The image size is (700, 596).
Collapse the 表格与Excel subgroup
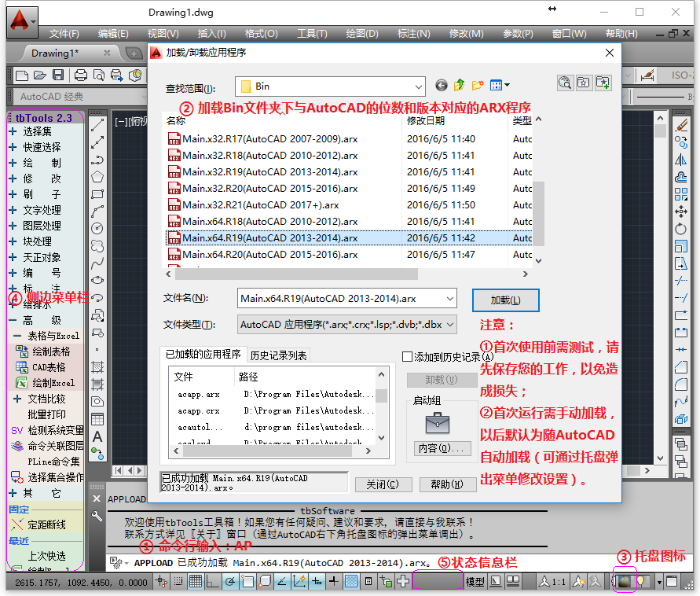[x=17, y=336]
